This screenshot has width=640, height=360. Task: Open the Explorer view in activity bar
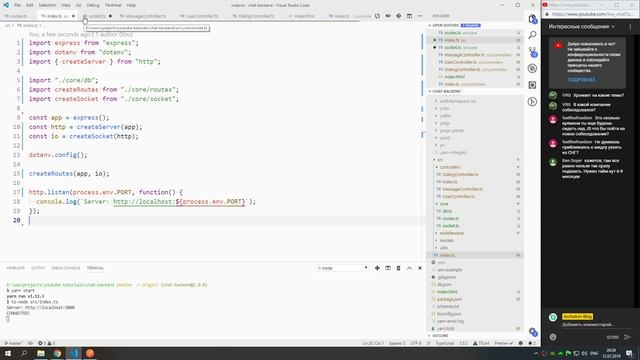[532, 19]
